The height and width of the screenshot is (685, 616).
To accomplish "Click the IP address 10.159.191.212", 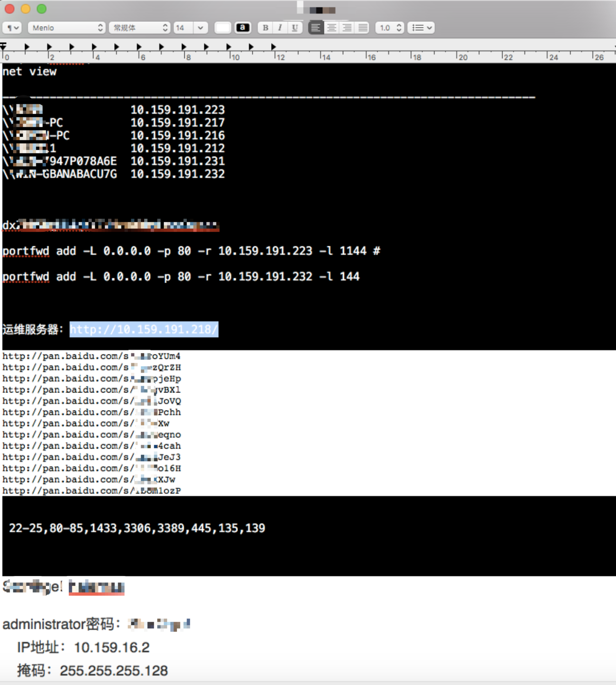I will [x=177, y=148].
